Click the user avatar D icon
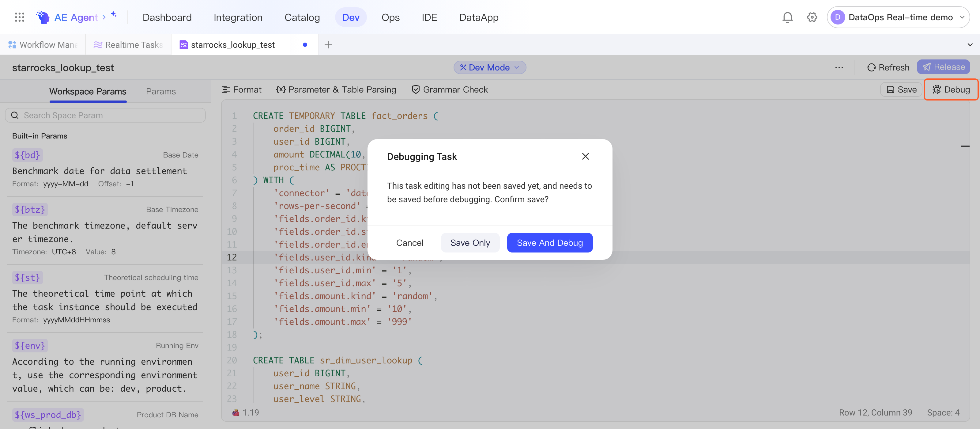The height and width of the screenshot is (429, 980). [x=837, y=17]
